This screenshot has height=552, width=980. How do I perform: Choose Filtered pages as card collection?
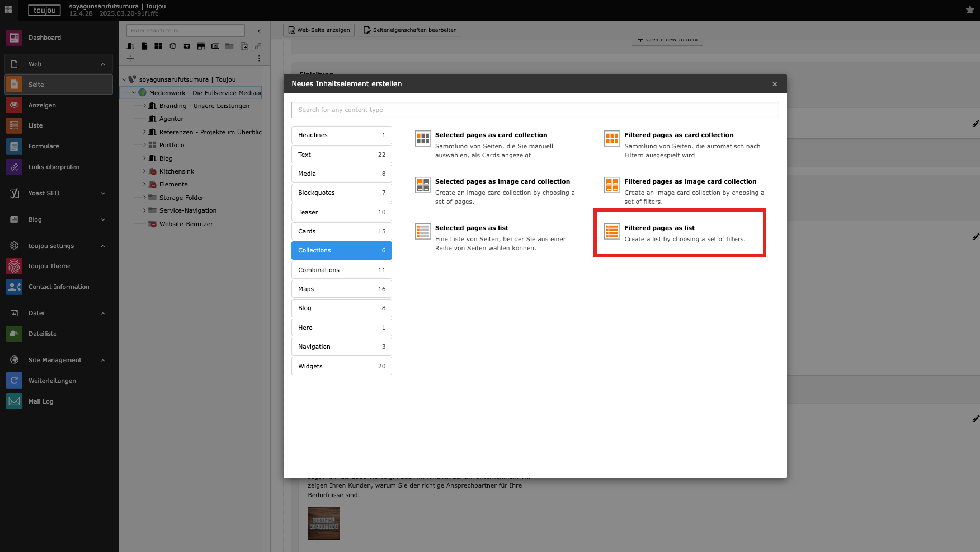click(x=679, y=135)
